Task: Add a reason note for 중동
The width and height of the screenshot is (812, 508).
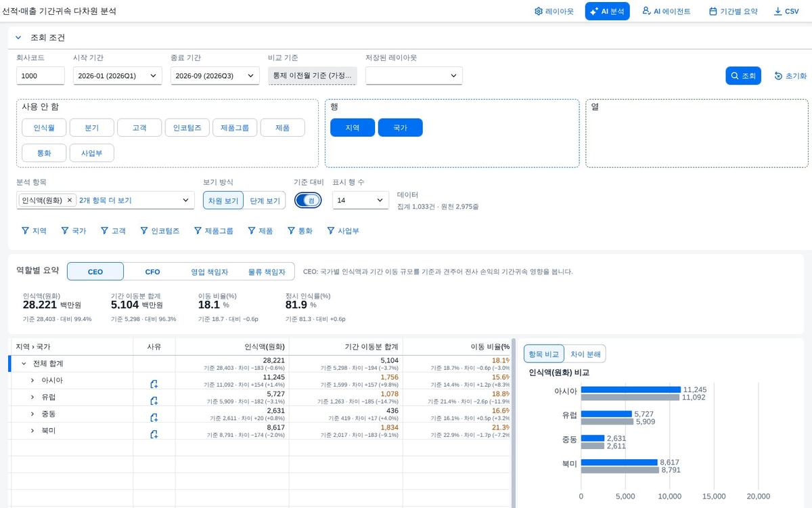Action: (154, 417)
